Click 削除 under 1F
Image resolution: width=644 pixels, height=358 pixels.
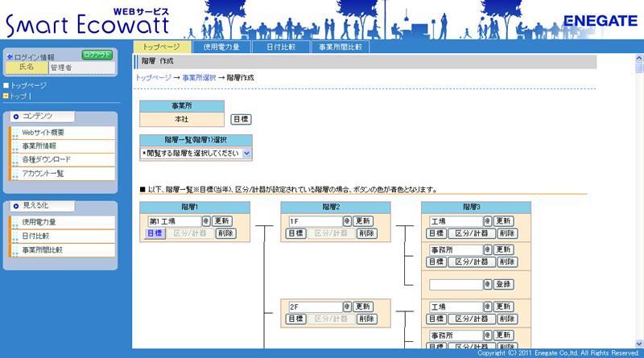pos(366,233)
